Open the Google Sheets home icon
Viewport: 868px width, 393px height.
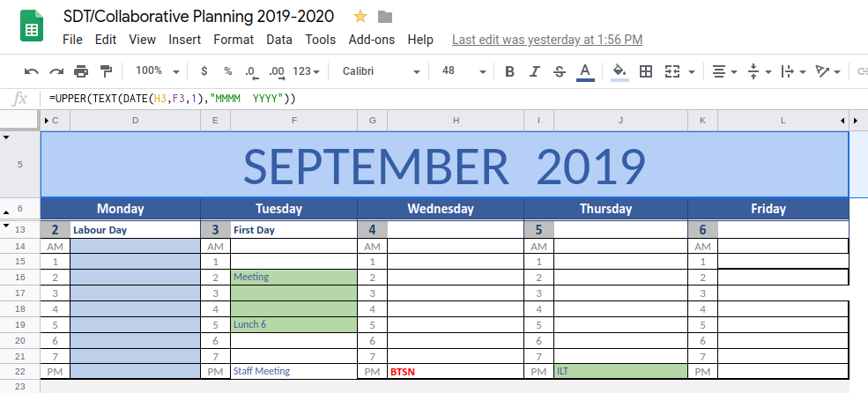tap(32, 27)
